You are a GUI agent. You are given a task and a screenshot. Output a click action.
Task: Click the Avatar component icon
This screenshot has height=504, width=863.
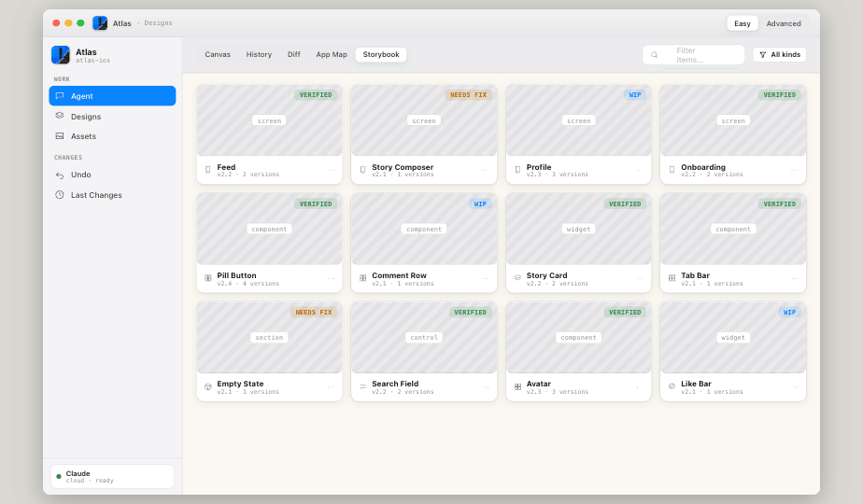[517, 386]
